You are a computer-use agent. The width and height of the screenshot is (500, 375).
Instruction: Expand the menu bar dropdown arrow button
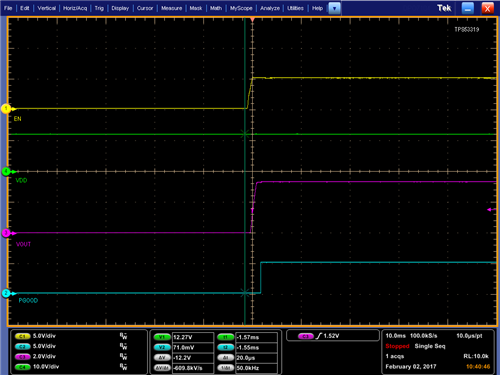pos(334,8)
